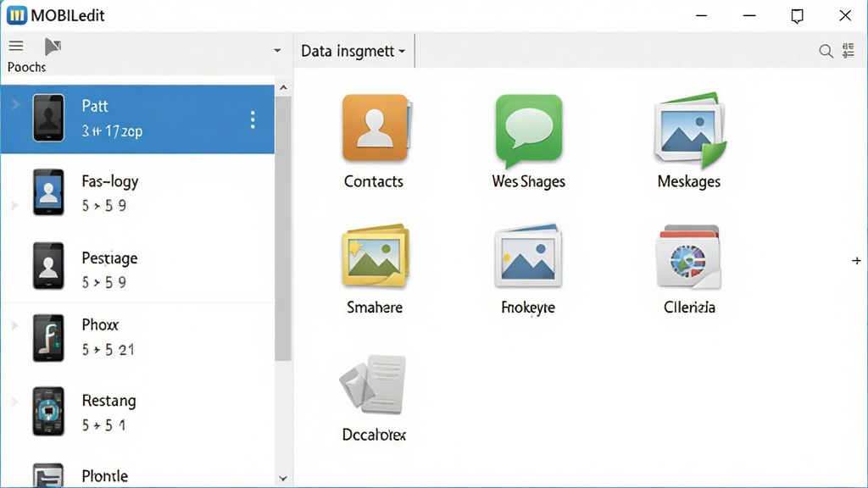Click the Patt phone thumbnail
The image size is (868, 488).
pyautogui.click(x=48, y=118)
